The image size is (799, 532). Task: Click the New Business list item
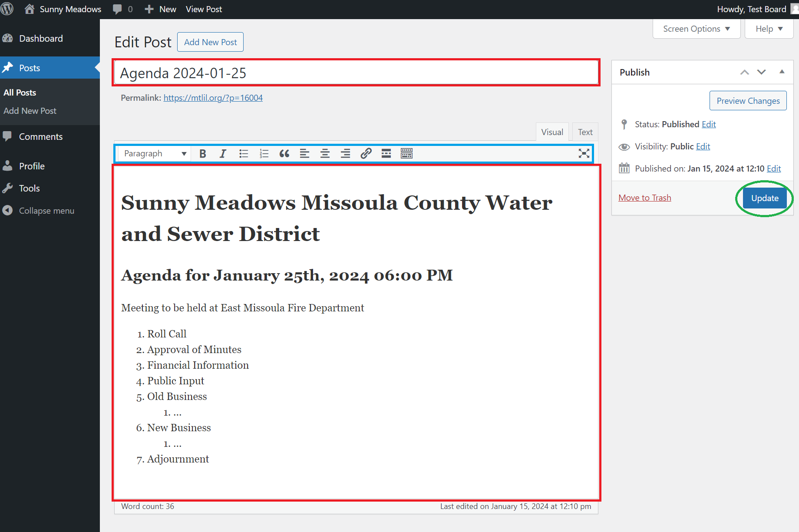(x=179, y=428)
